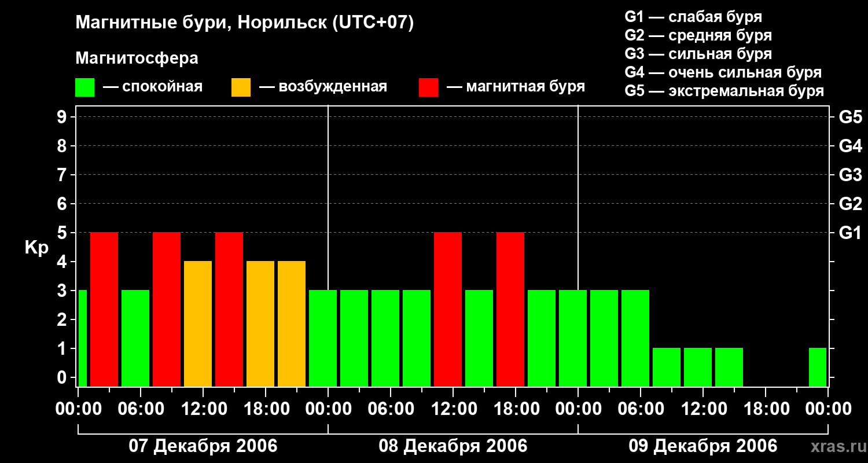This screenshot has width=868, height=463.
Task: Click the green 'спокойная' legend swatch
Action: click(85, 87)
